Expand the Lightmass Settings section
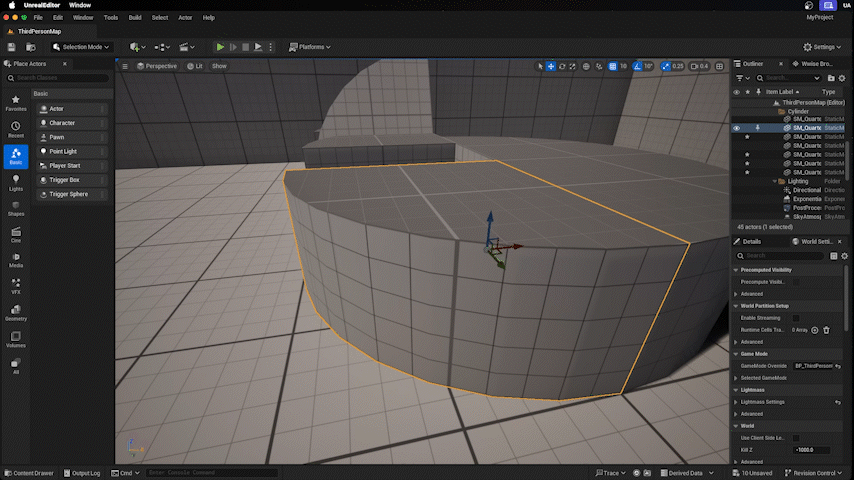The image size is (854, 480). click(737, 402)
